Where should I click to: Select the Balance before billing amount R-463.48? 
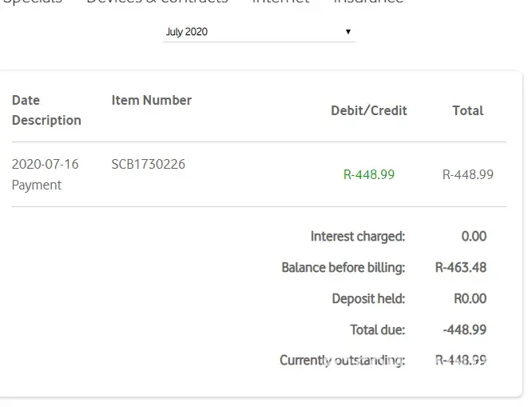[461, 267]
